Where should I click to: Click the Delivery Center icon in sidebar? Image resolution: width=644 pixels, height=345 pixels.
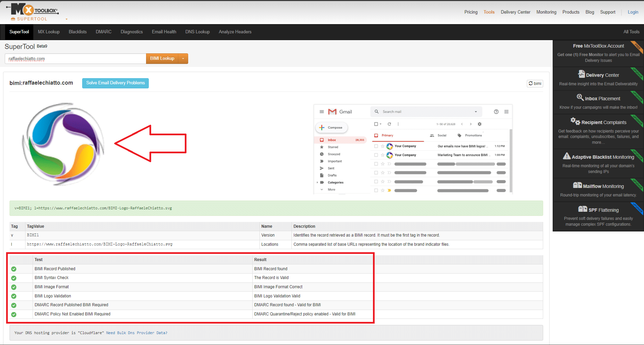tap(582, 74)
